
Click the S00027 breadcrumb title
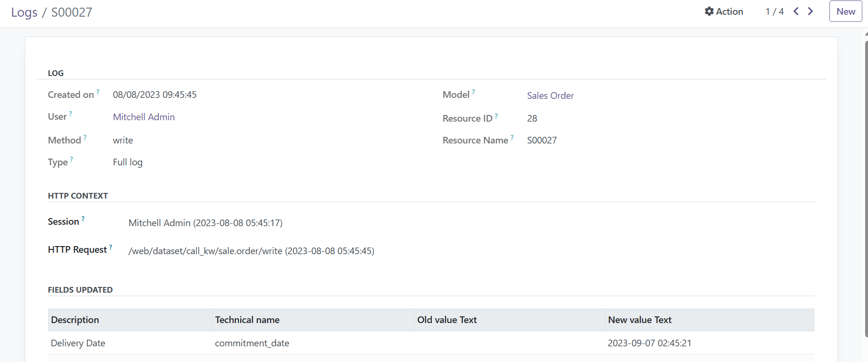(x=72, y=12)
